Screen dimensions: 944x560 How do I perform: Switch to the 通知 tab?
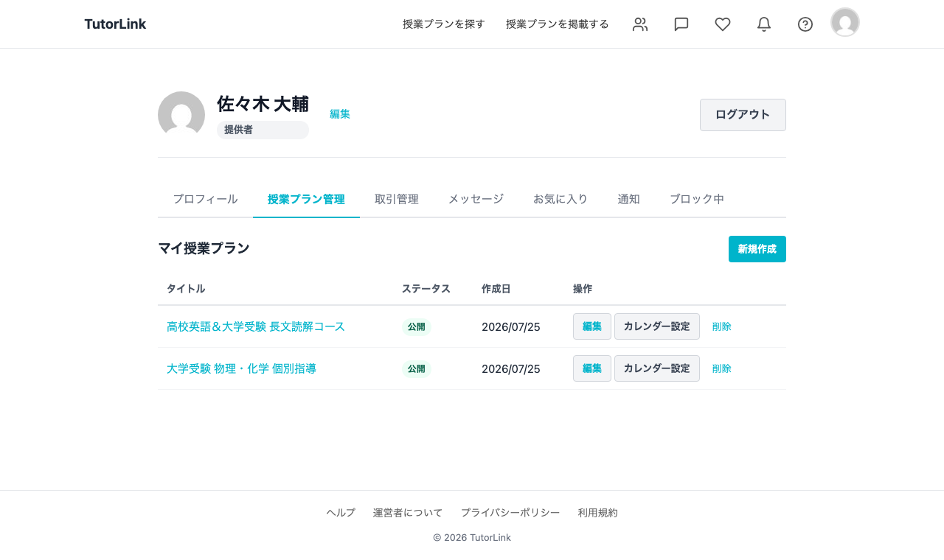point(628,199)
